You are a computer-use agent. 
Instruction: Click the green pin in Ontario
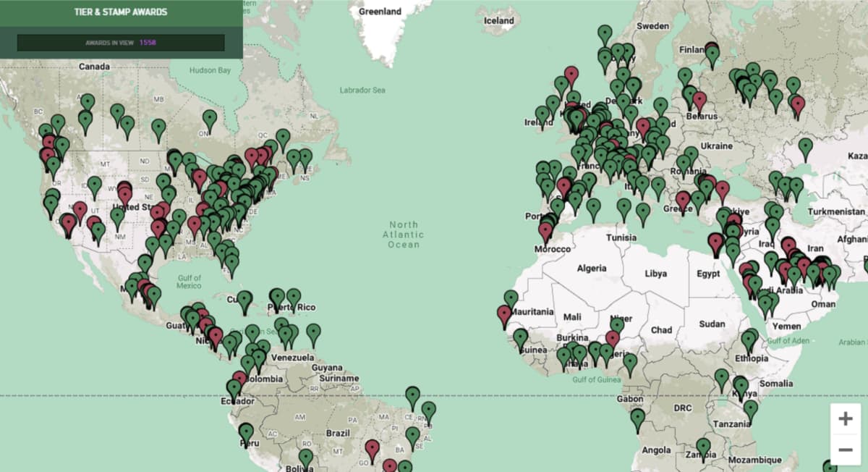[x=209, y=120]
